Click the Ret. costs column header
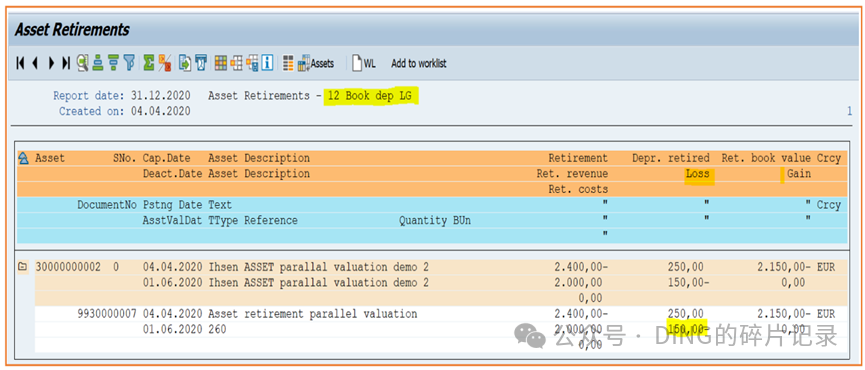The image size is (865, 370). (x=578, y=189)
